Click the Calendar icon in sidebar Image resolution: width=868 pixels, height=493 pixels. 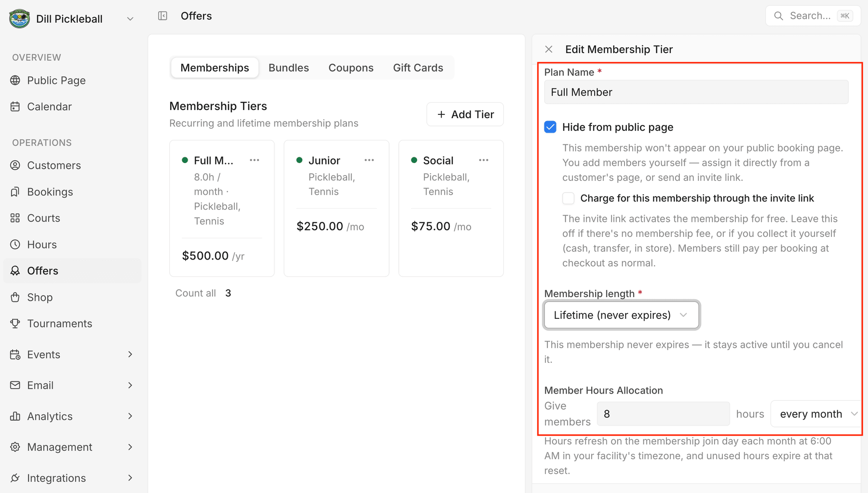pos(15,107)
